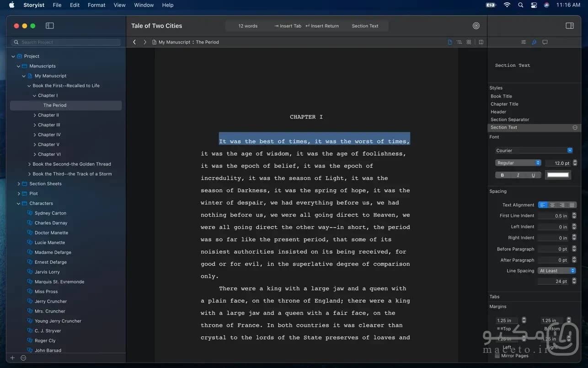Add new project item with plus icon
The height and width of the screenshot is (368, 588).
point(12,358)
